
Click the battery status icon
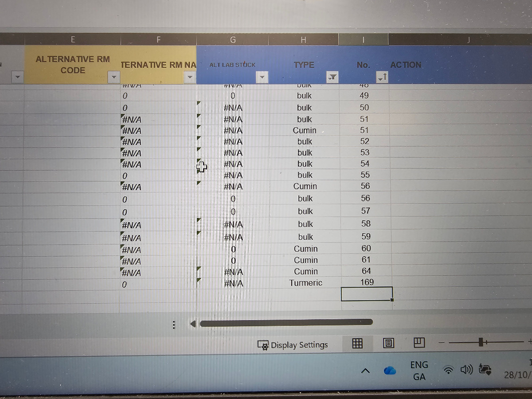[485, 370]
